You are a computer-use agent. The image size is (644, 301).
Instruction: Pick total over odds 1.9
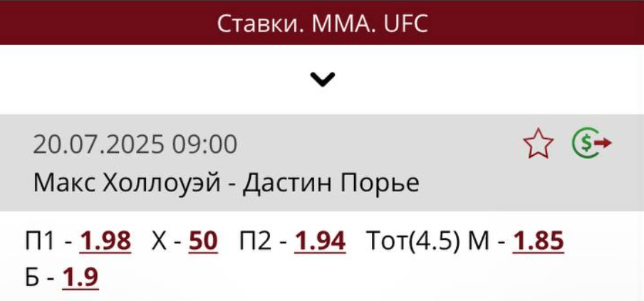click(80, 278)
